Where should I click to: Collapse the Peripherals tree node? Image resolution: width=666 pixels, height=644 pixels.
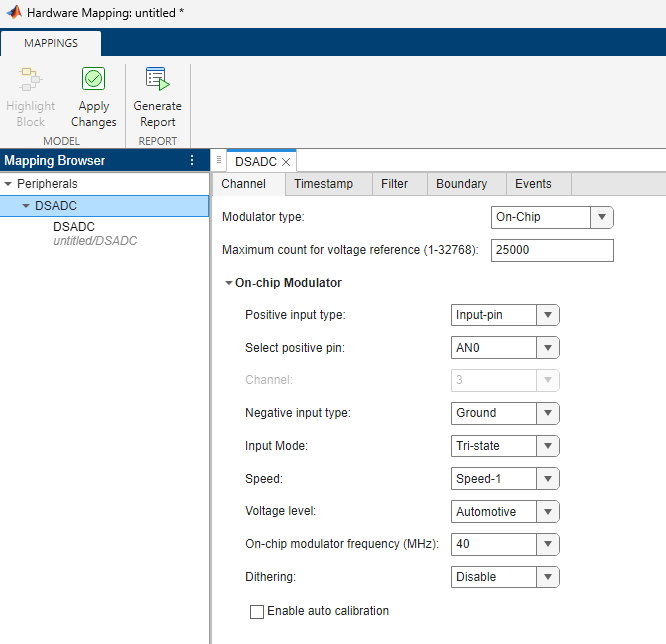click(9, 184)
